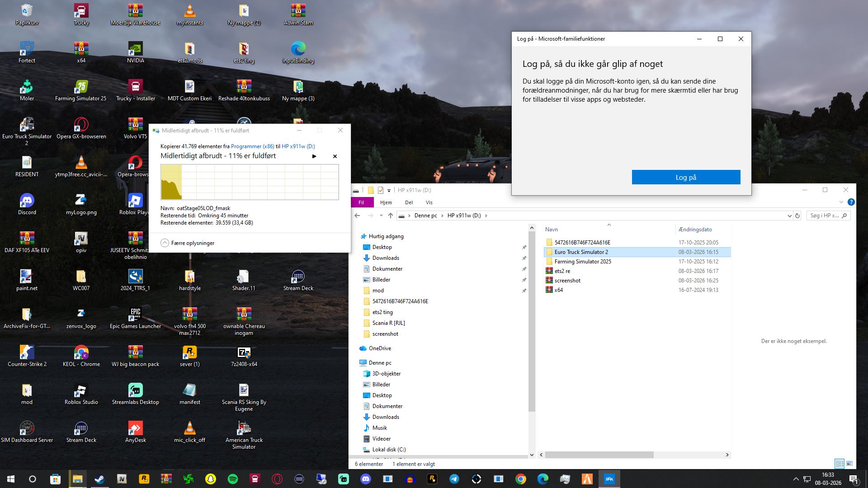
Task: Open recent locations dropdown arrow
Action: tap(381, 216)
